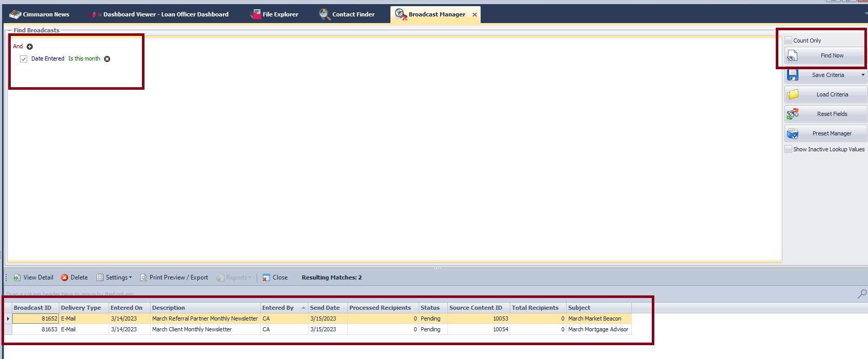Expand the Save Criteria dropdown arrow
The image size is (868, 359).
tap(863, 75)
